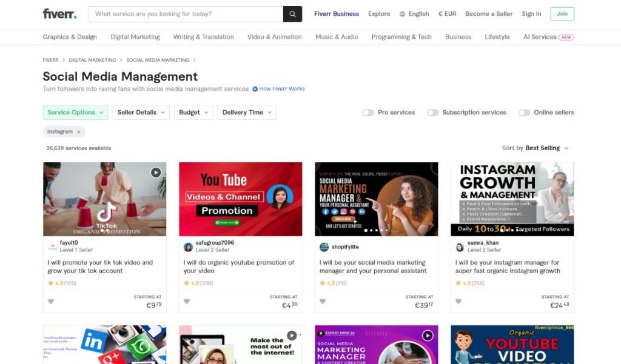This screenshot has height=364, width=621.
Task: Open Fiverr Business link
Action: pos(337,14)
